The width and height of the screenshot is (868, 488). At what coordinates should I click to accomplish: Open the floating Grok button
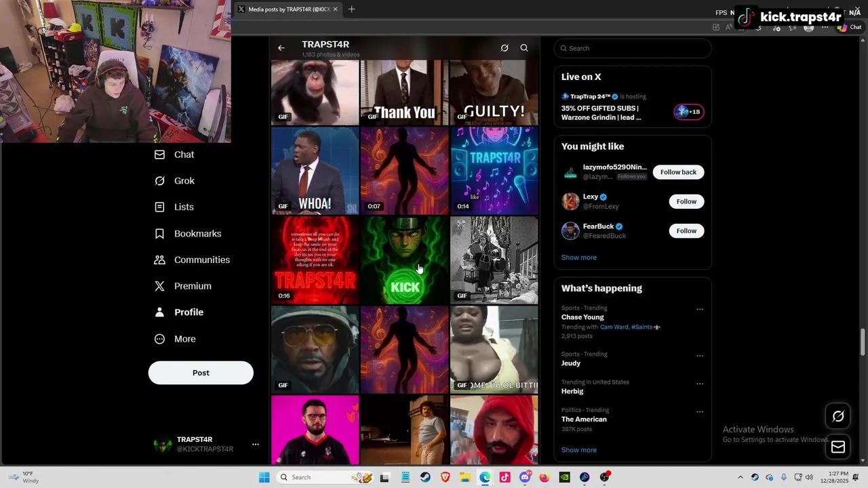pyautogui.click(x=838, y=417)
